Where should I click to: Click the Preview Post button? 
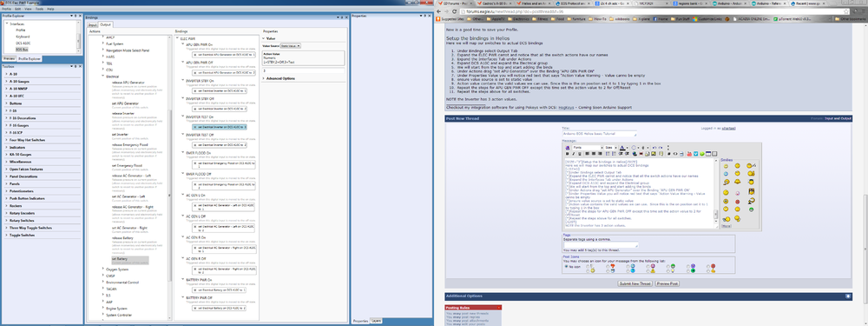tap(667, 283)
